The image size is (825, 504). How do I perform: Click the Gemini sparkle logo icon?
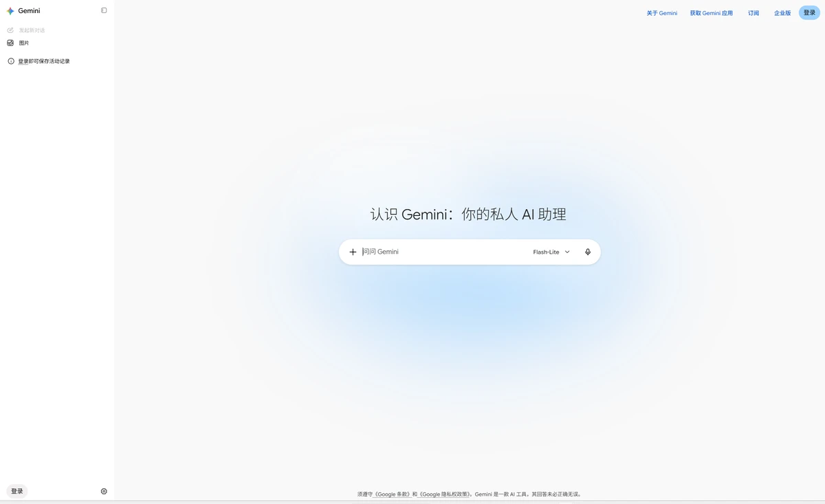click(10, 11)
